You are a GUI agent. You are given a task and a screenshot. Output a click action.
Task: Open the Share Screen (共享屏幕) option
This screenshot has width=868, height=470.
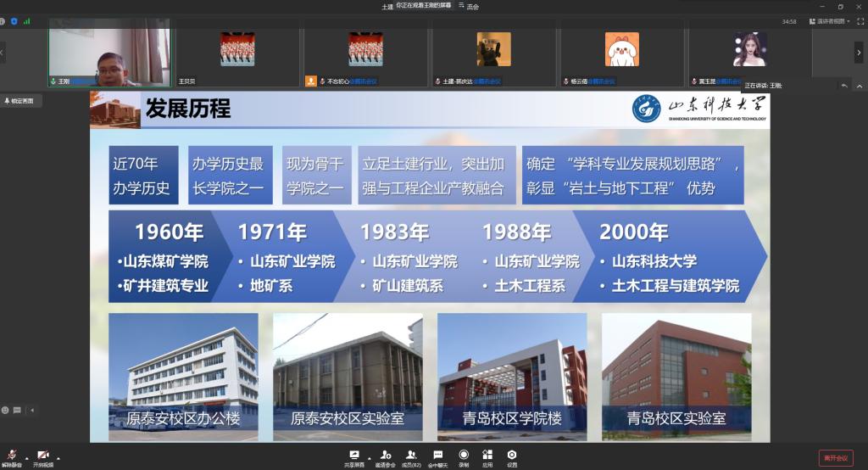(x=354, y=456)
